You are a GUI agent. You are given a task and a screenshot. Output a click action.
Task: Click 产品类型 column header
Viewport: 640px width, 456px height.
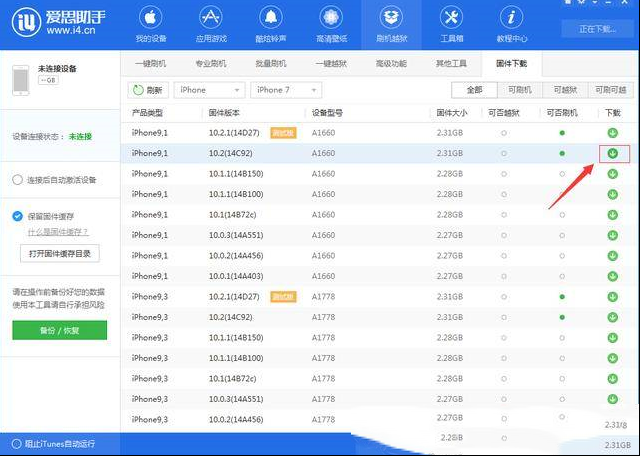[147, 113]
